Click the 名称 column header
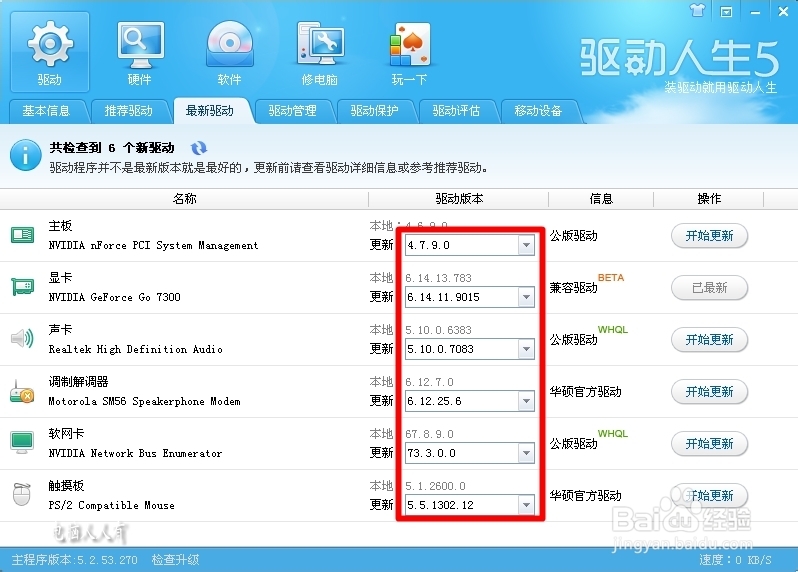The height and width of the screenshot is (572, 798). pos(184,198)
